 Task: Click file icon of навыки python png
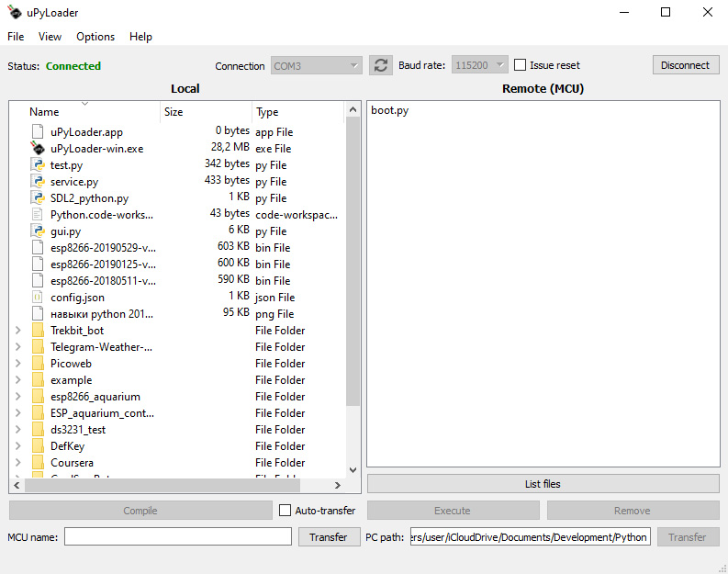[38, 313]
